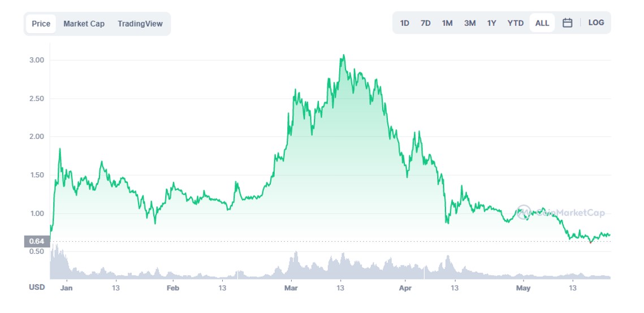This screenshot has height=313, width=644.
Task: Click the Feb label on time axis
Action: click(x=173, y=288)
